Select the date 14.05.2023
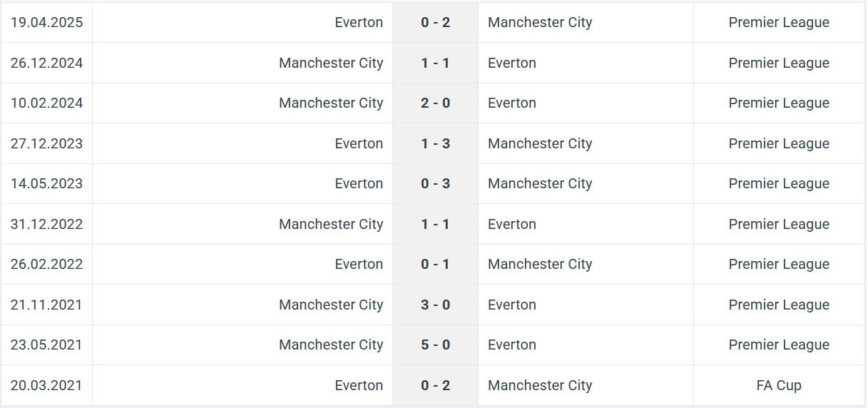The image size is (868, 408). (46, 183)
